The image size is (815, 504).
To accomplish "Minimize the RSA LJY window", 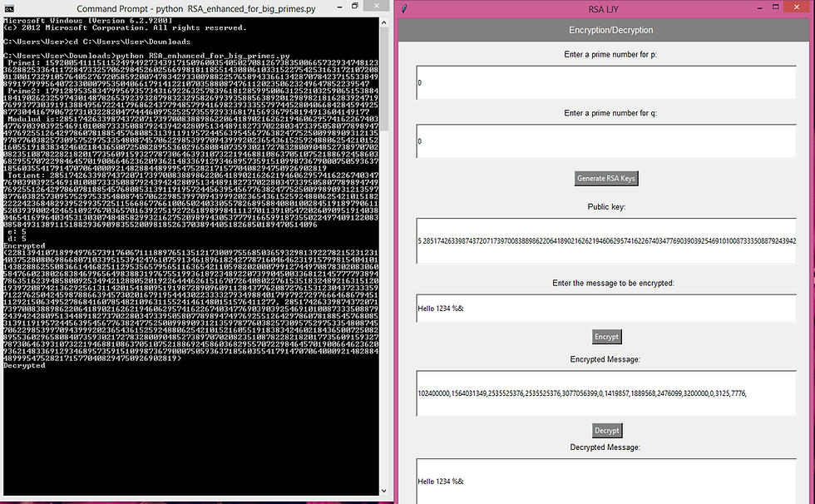I will pyautogui.click(x=760, y=7).
